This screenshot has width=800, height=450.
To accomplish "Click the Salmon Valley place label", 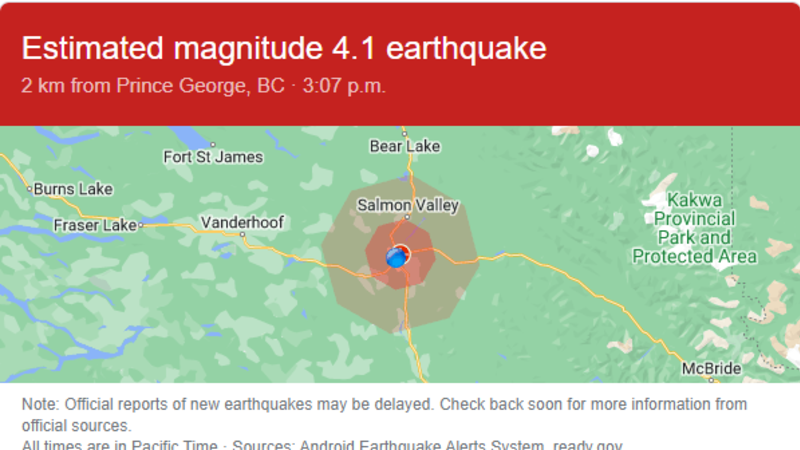I will [408, 205].
